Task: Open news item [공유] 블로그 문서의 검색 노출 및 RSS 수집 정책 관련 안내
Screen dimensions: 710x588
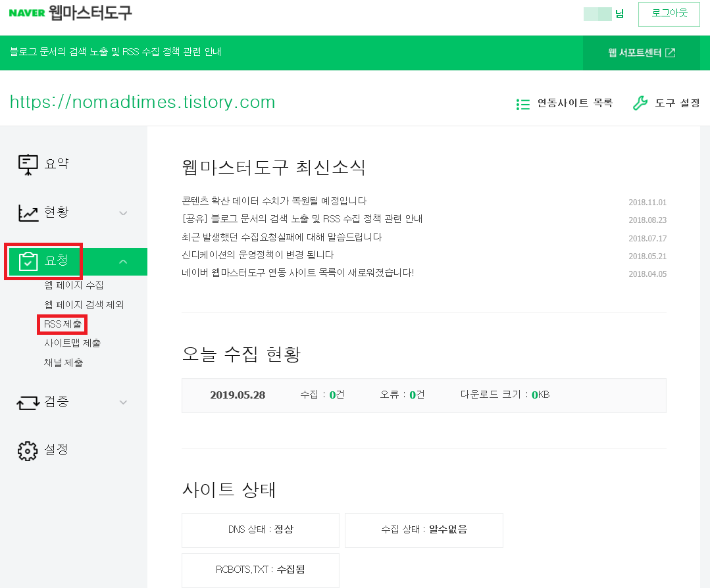Action: tap(302, 219)
